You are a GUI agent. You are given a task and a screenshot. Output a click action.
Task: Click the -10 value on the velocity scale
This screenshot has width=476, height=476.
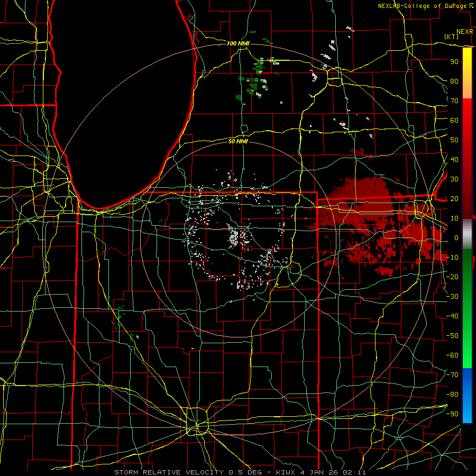tap(452, 258)
